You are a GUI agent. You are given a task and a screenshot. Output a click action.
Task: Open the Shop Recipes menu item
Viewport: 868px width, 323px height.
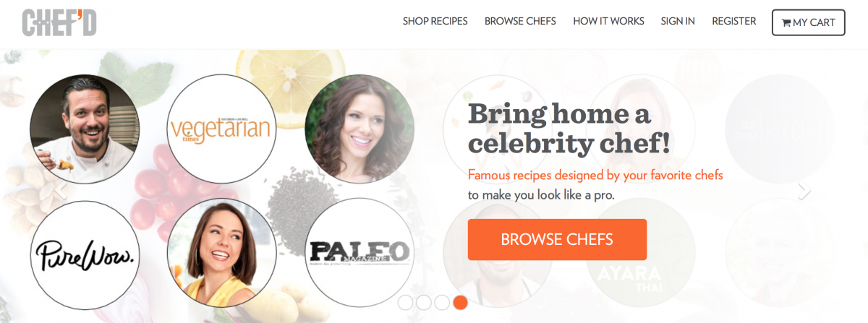click(435, 22)
